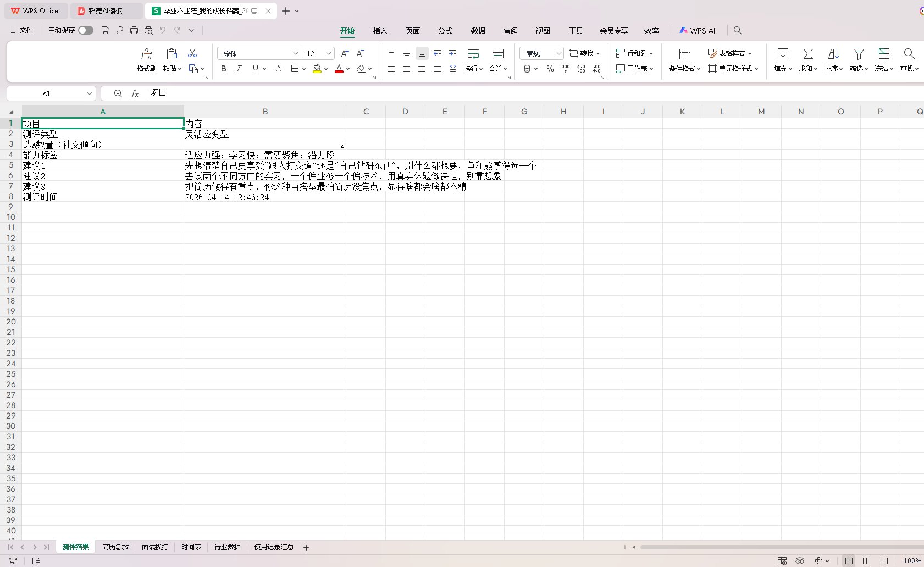The image size is (924, 567).
Task: Click the Format Painter (格式刷) icon
Action: pyautogui.click(x=146, y=54)
